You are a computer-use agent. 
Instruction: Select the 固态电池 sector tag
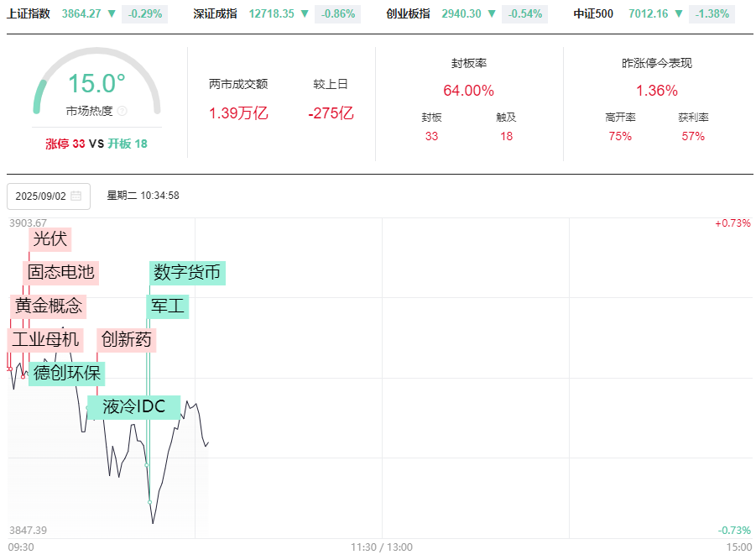point(60,272)
